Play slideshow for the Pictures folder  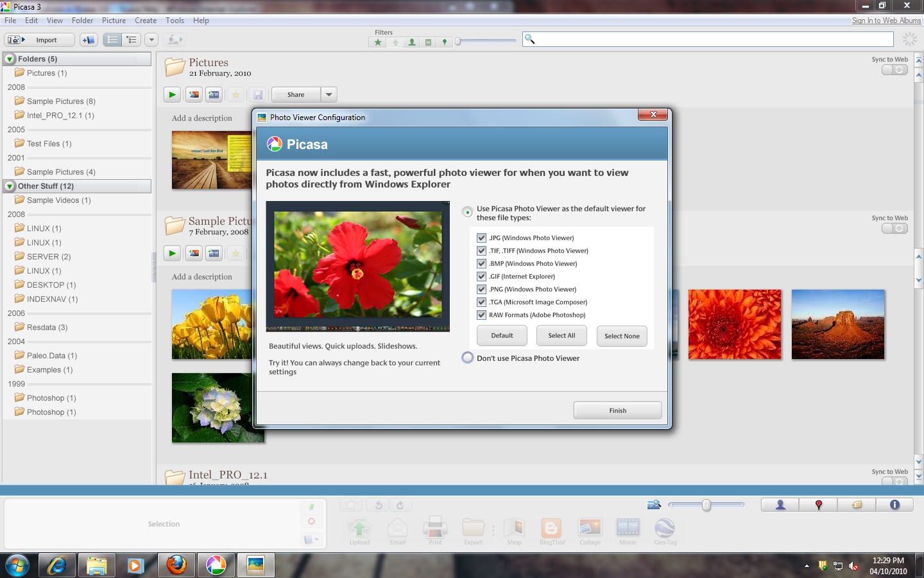tap(172, 94)
